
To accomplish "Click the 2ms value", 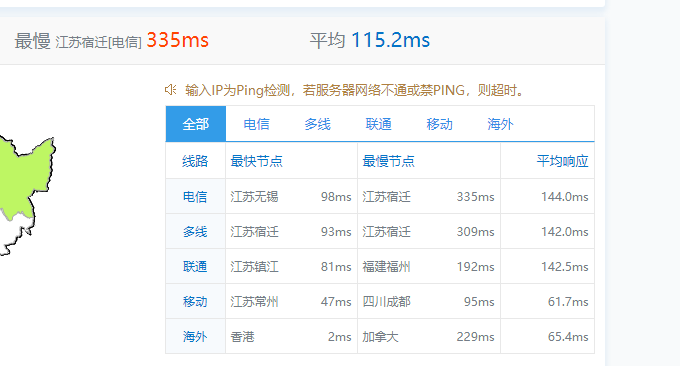I will 340,337.
